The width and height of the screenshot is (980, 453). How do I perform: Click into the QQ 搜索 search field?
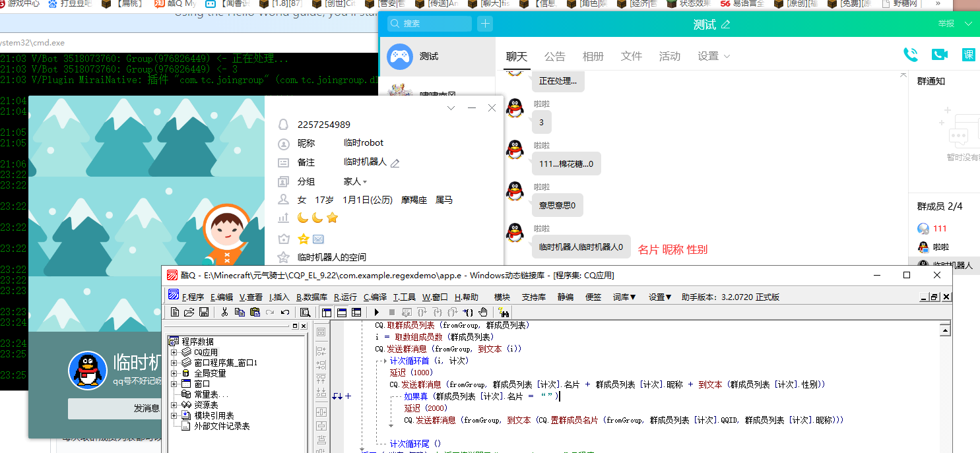point(429,24)
